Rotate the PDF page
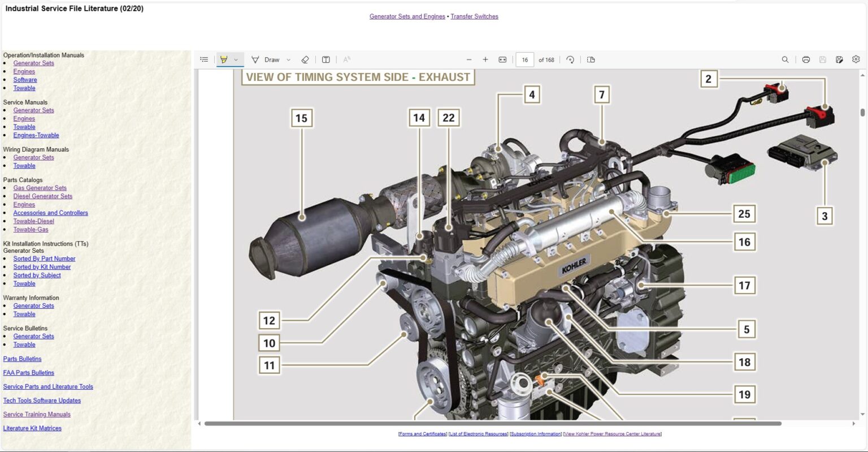This screenshot has width=868, height=452. coord(570,59)
